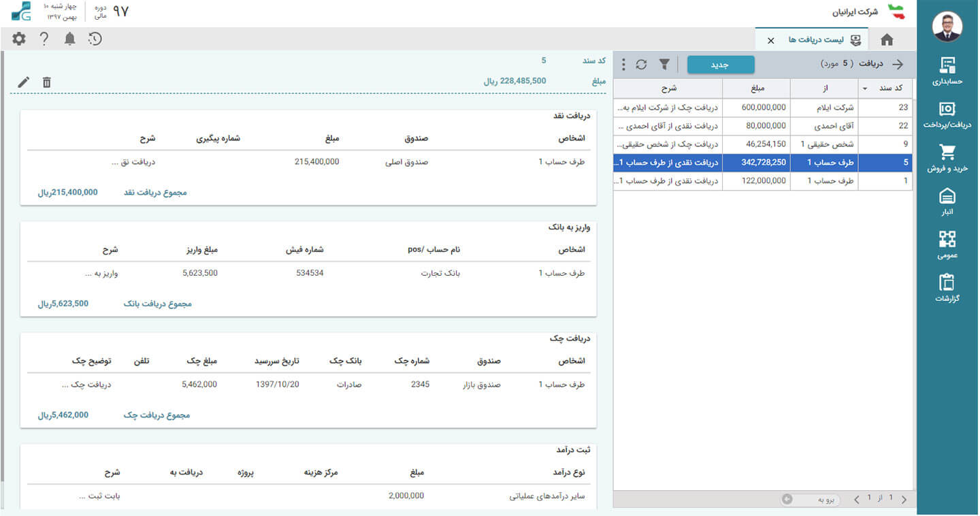Open the دریافت/پرداخت module
The image size is (980, 516).
tap(947, 114)
